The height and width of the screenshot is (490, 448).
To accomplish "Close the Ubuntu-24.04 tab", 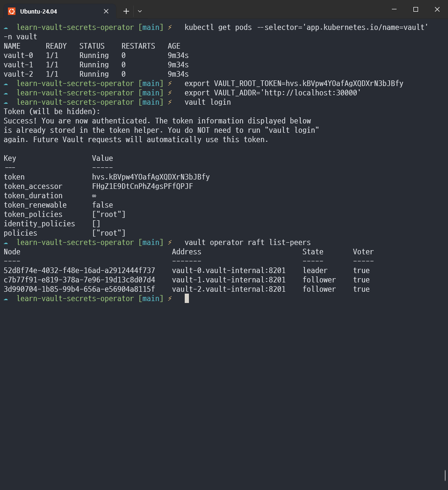I will (106, 11).
